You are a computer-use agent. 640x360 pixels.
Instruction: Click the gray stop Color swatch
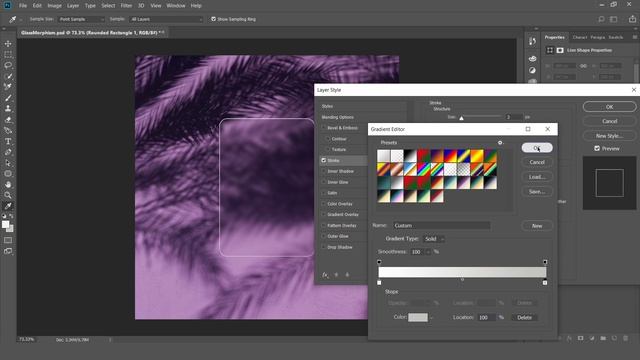point(418,318)
